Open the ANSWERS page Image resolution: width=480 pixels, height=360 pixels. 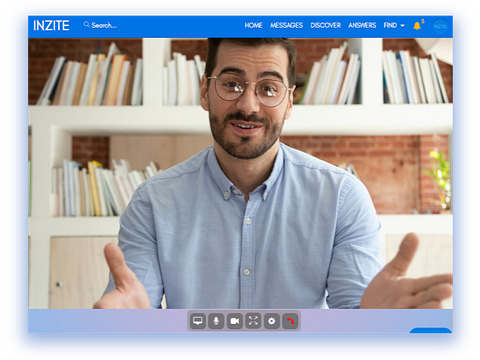click(x=362, y=25)
